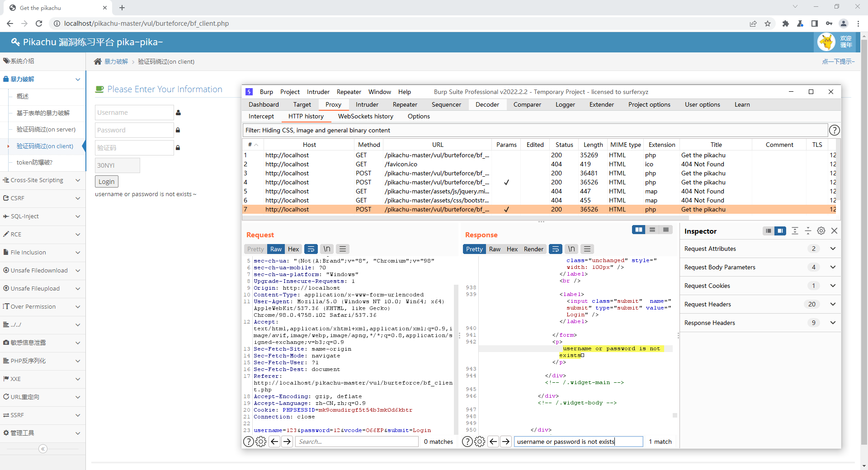Open hamburger menu icon in Response toolbar
868x470 pixels.
pyautogui.click(x=587, y=249)
